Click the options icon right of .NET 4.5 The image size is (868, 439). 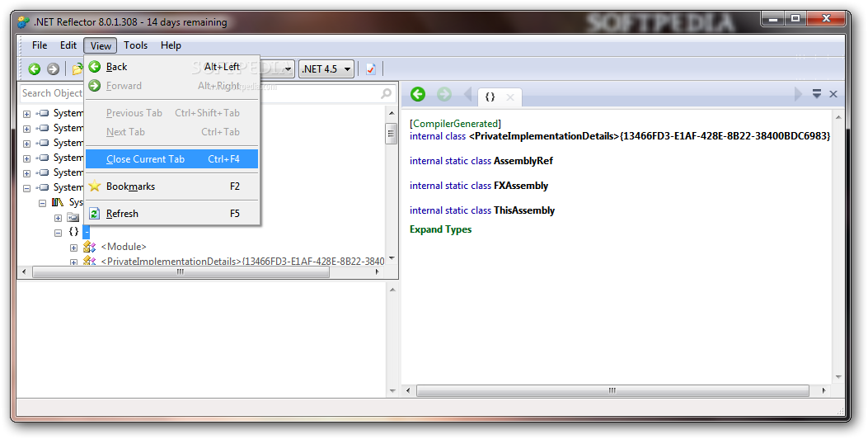click(371, 68)
